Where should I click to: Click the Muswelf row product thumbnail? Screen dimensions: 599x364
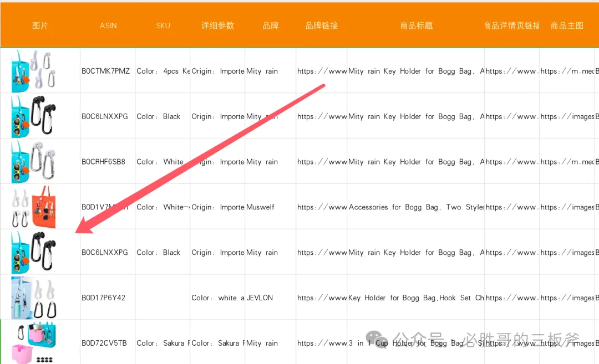(34, 207)
